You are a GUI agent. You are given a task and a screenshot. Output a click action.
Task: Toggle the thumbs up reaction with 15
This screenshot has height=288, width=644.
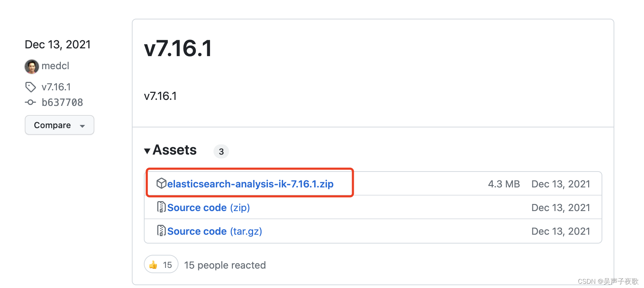pyautogui.click(x=161, y=264)
